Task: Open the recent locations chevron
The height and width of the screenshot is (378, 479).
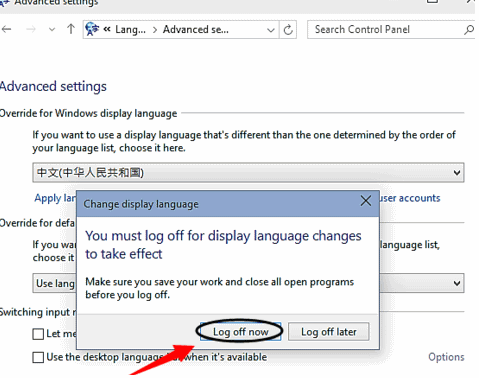Action: click(52, 30)
